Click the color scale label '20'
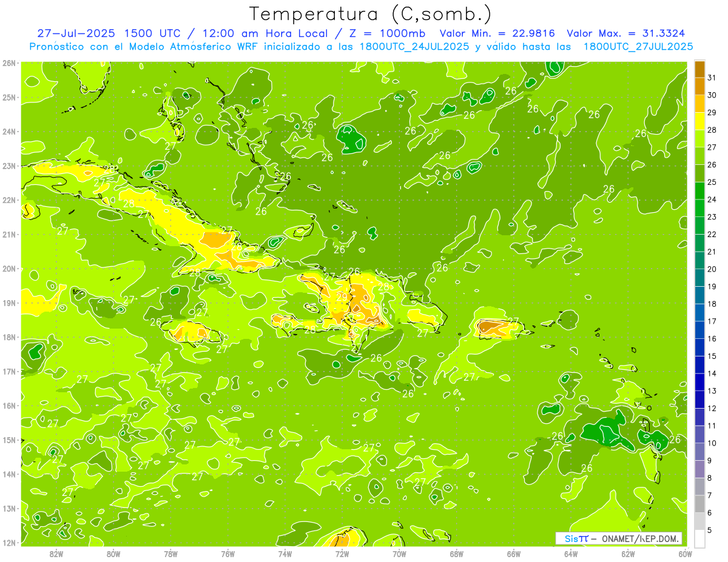This screenshot has height=562, width=728. [x=712, y=269]
